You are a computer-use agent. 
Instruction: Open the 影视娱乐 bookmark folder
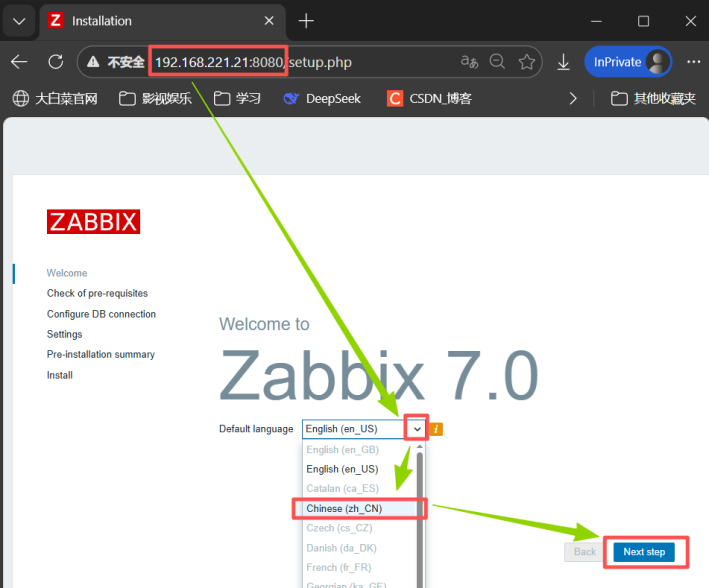pos(155,98)
